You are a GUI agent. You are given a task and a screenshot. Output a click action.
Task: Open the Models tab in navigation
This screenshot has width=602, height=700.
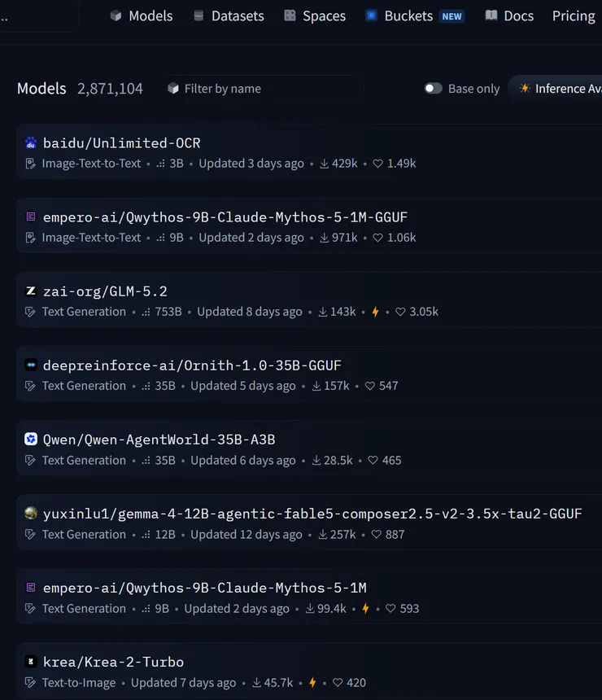[x=142, y=16]
